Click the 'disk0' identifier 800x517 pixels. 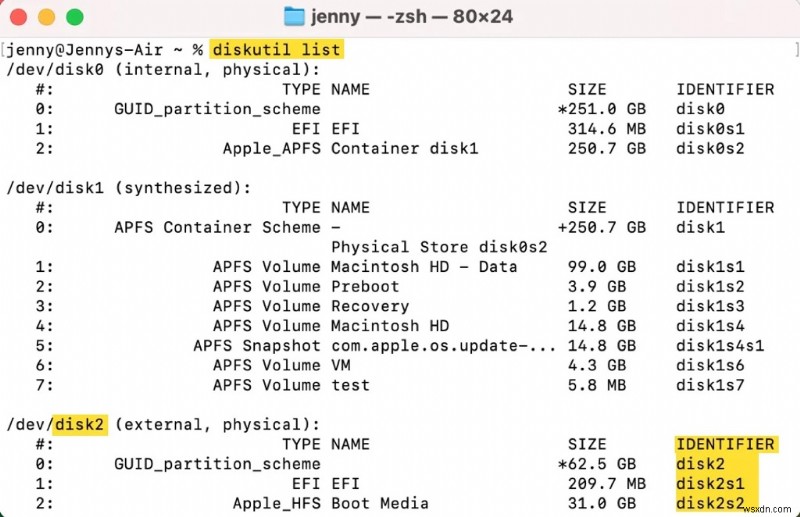click(x=701, y=109)
